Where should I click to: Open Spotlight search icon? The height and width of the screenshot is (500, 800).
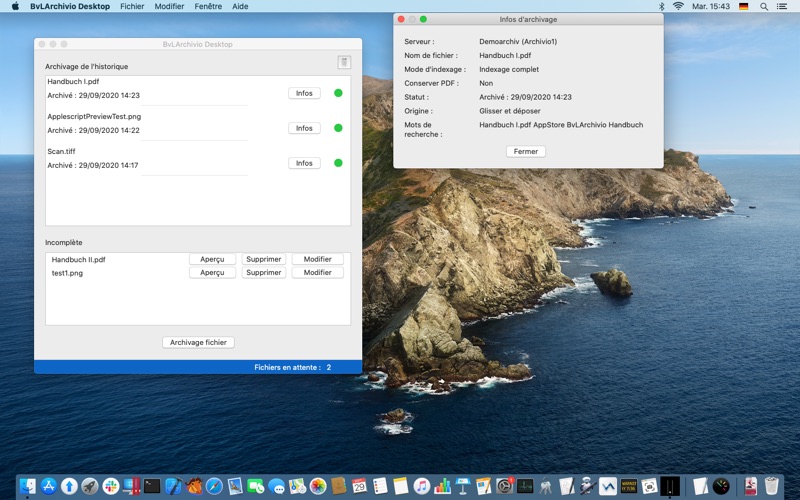pos(764,6)
